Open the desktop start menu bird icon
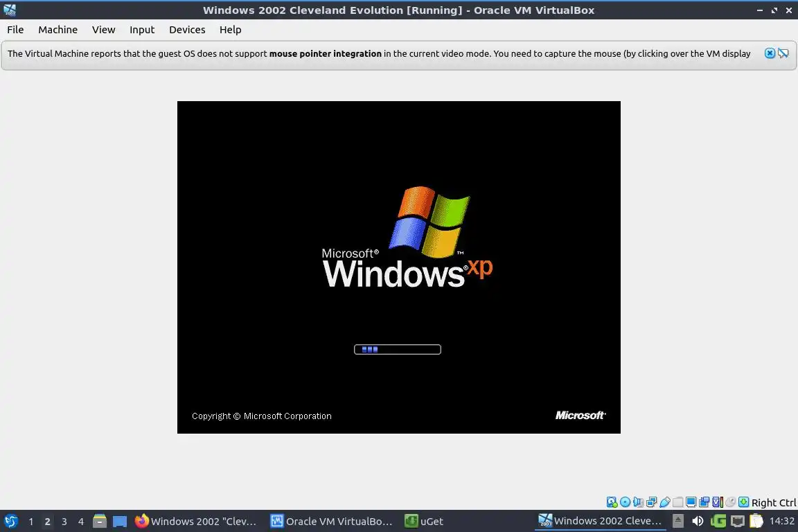This screenshot has height=532, width=798. (x=10, y=522)
